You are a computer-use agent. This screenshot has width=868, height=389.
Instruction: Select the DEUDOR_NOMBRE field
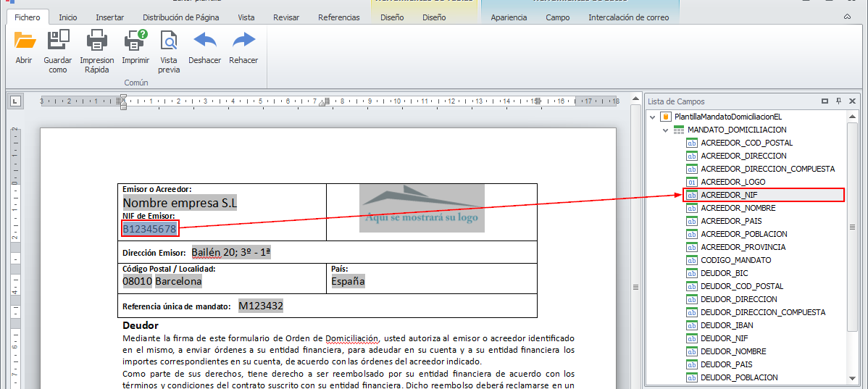coord(733,351)
